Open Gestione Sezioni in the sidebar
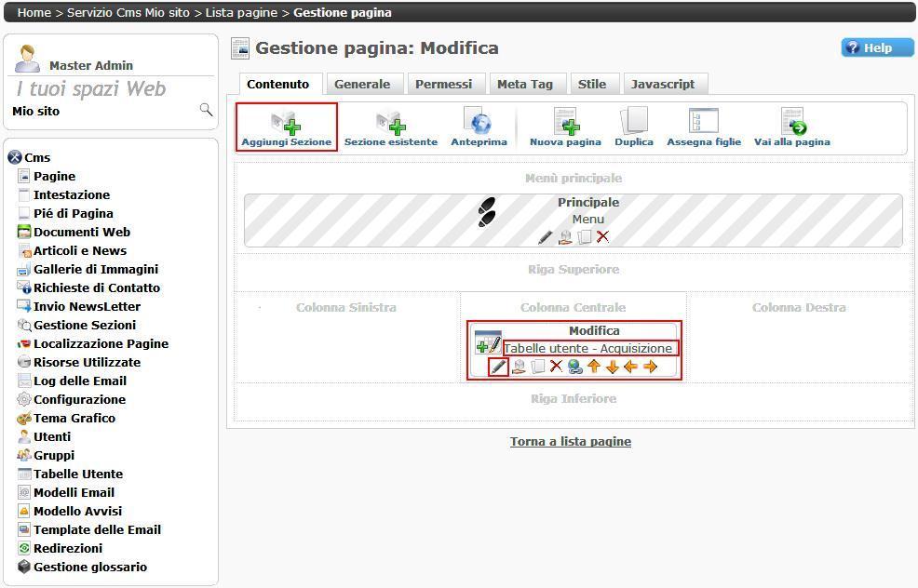Viewport: 918px width, 588px height. click(84, 325)
